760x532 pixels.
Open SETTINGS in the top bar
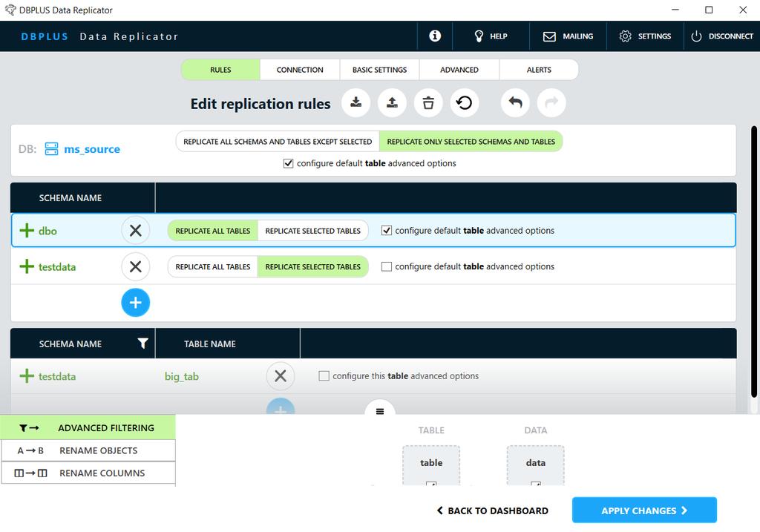[x=645, y=36]
